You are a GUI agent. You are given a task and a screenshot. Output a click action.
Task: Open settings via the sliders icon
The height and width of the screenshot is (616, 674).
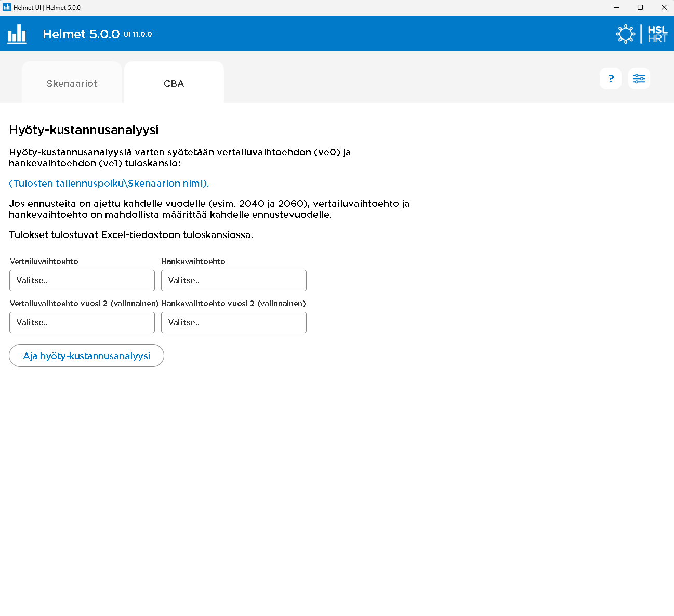639,79
